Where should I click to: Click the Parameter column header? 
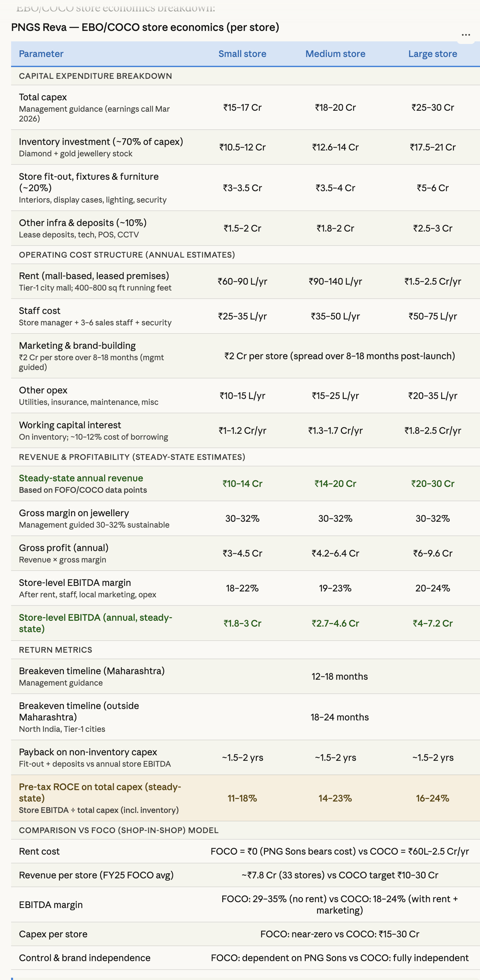tap(41, 54)
